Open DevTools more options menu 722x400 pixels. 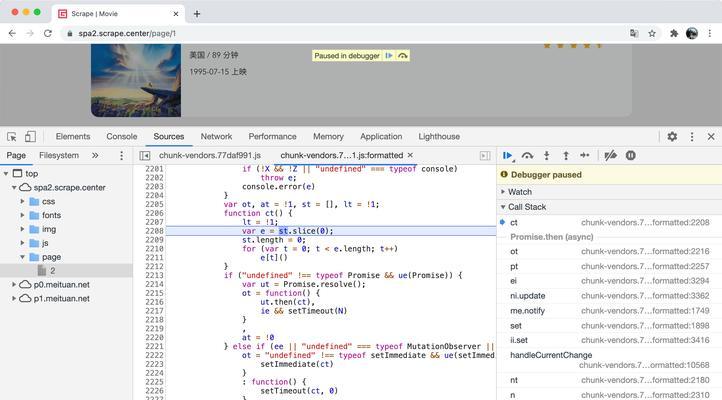click(x=692, y=137)
